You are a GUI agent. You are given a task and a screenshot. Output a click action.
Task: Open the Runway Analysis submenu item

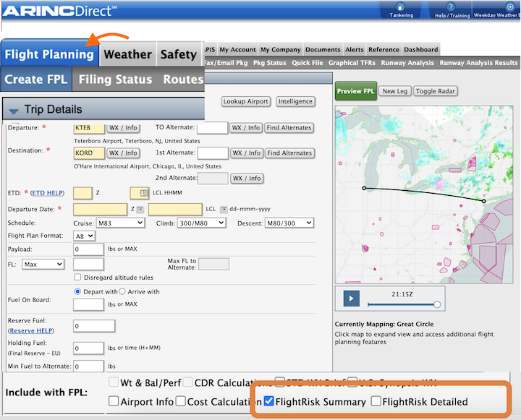(x=407, y=63)
